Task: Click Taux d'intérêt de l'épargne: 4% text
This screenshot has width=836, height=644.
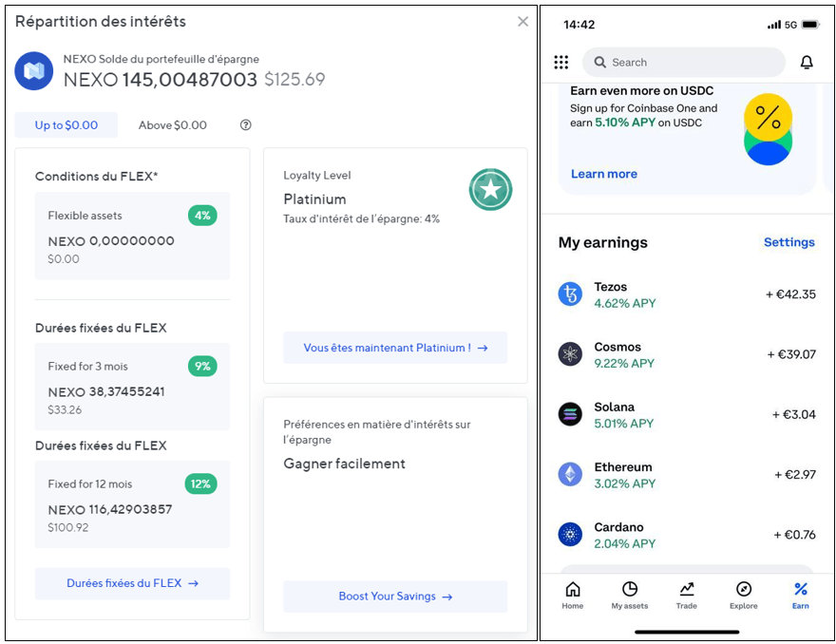Action: coord(362,218)
